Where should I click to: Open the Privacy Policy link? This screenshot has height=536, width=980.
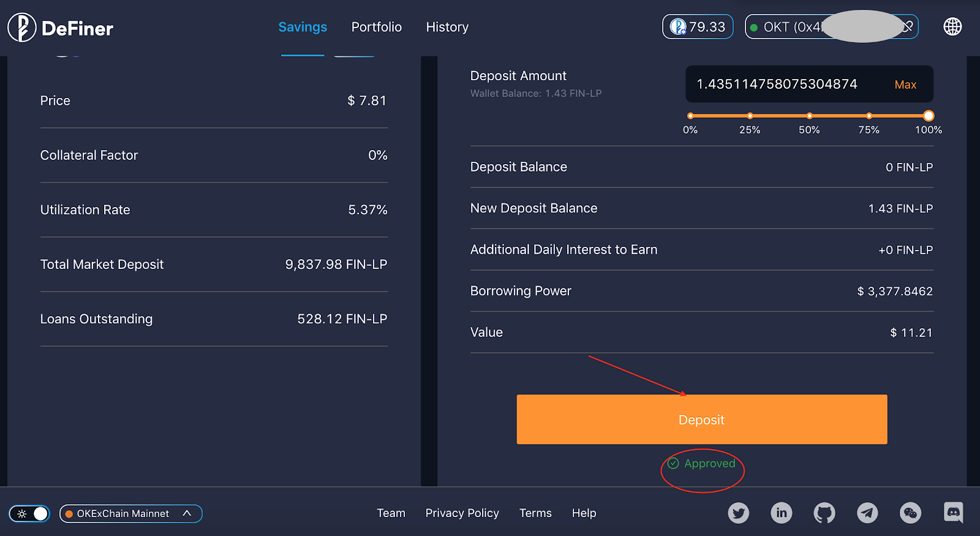pos(462,513)
